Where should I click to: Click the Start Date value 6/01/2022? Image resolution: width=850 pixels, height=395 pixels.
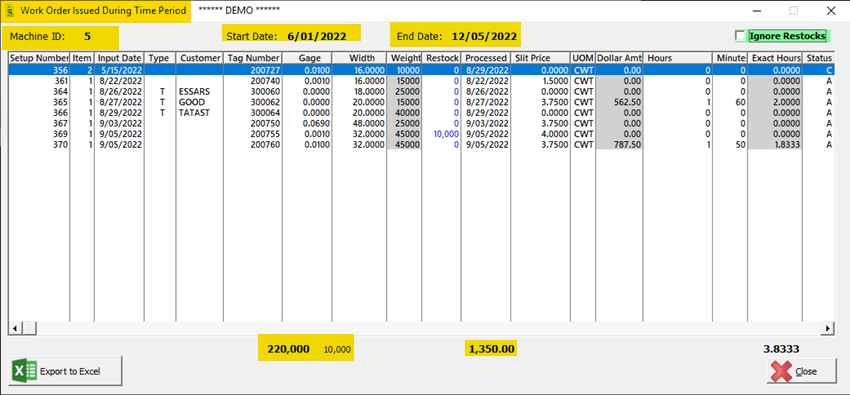click(x=317, y=36)
